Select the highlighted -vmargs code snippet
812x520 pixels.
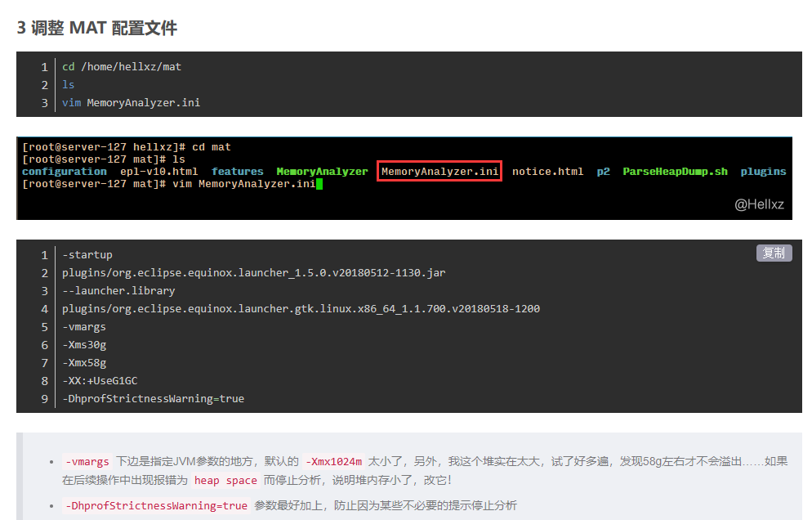click(x=87, y=461)
